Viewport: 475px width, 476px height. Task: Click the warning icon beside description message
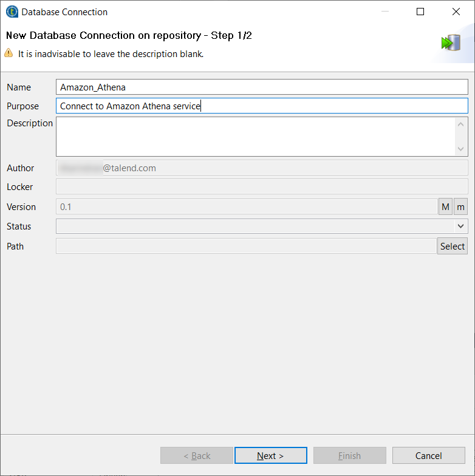pos(9,53)
